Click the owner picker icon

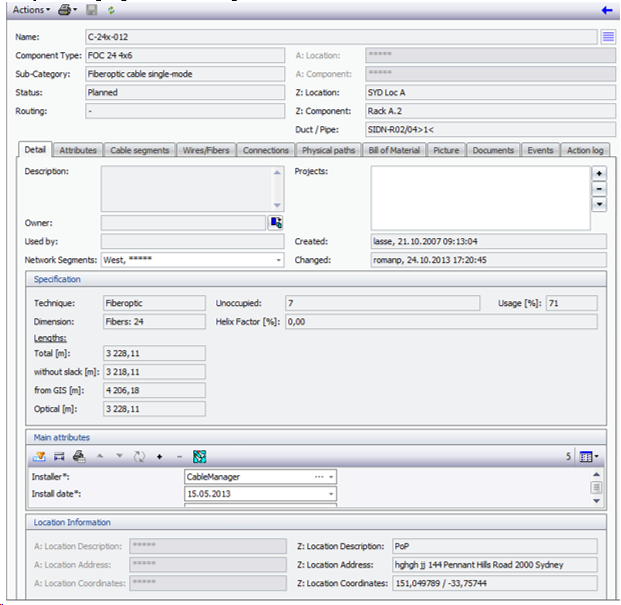tap(276, 223)
